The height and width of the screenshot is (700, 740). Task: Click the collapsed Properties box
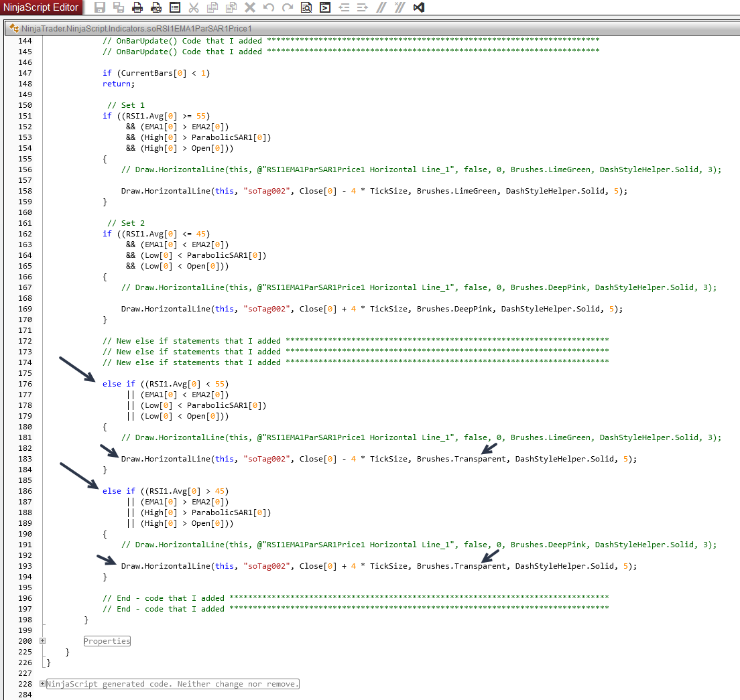tap(107, 641)
